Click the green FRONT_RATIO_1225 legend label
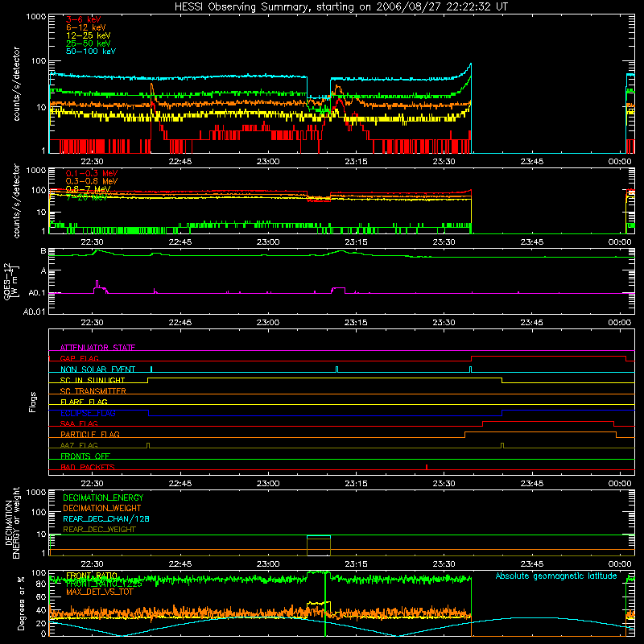The height and width of the screenshot is (644, 644). coord(104,584)
